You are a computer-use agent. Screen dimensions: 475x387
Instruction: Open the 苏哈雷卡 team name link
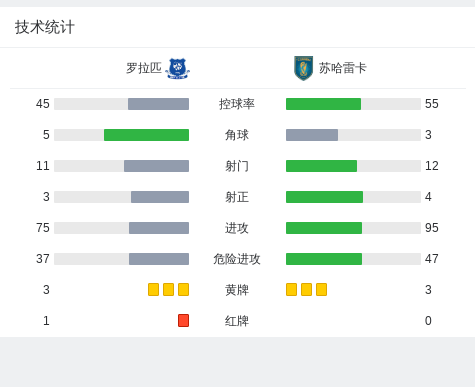tap(343, 68)
